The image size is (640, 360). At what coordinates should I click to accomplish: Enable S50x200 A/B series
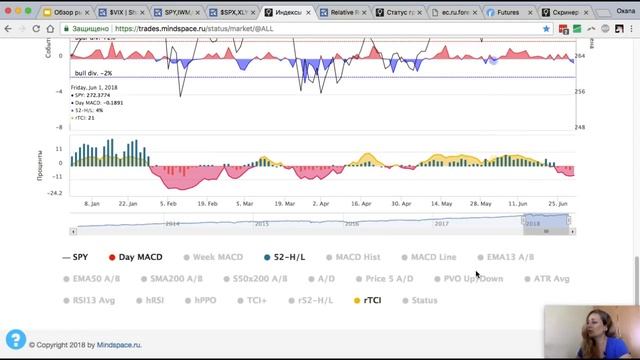coord(256,279)
